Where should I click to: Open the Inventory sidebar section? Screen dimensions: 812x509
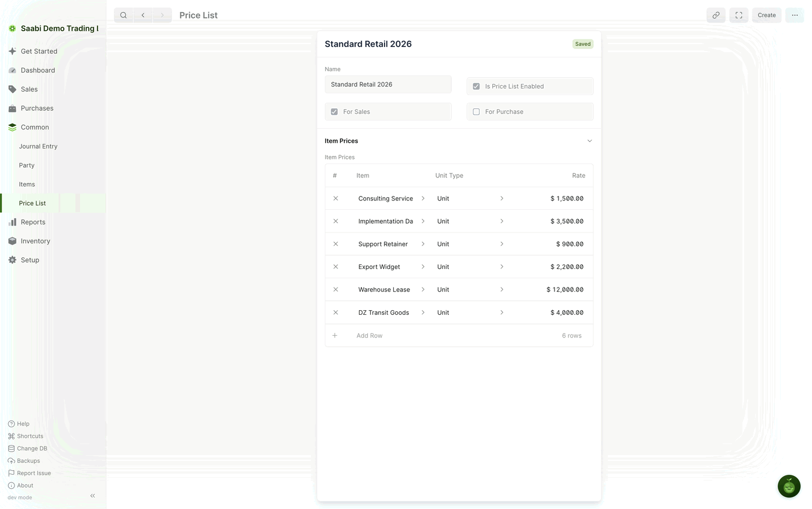click(53, 241)
